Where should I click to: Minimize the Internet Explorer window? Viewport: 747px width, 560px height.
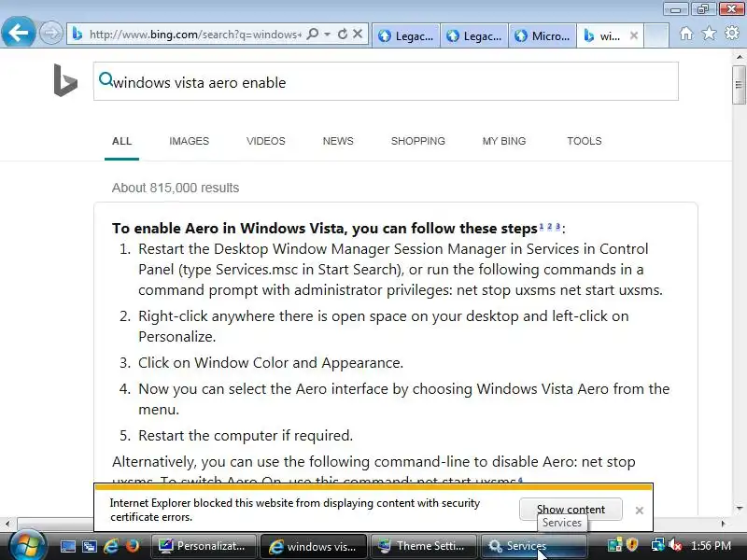(x=675, y=8)
